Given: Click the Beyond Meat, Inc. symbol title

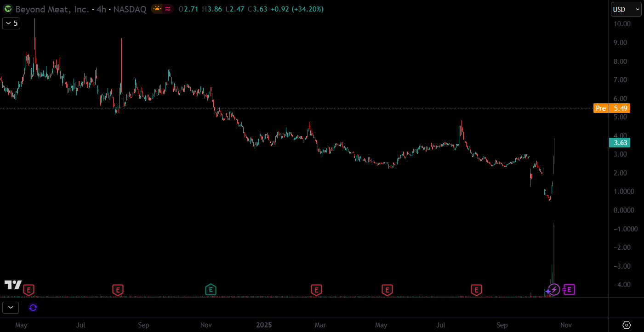Looking at the screenshot, I should (52, 9).
